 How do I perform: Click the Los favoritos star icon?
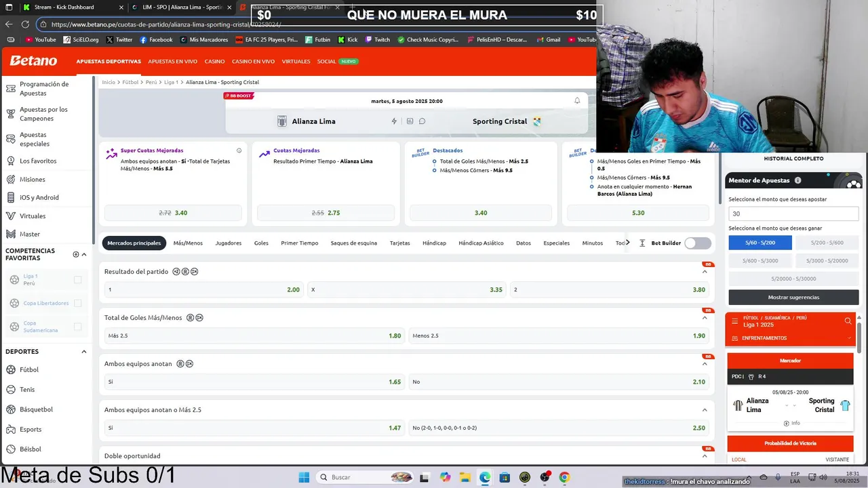(11, 161)
